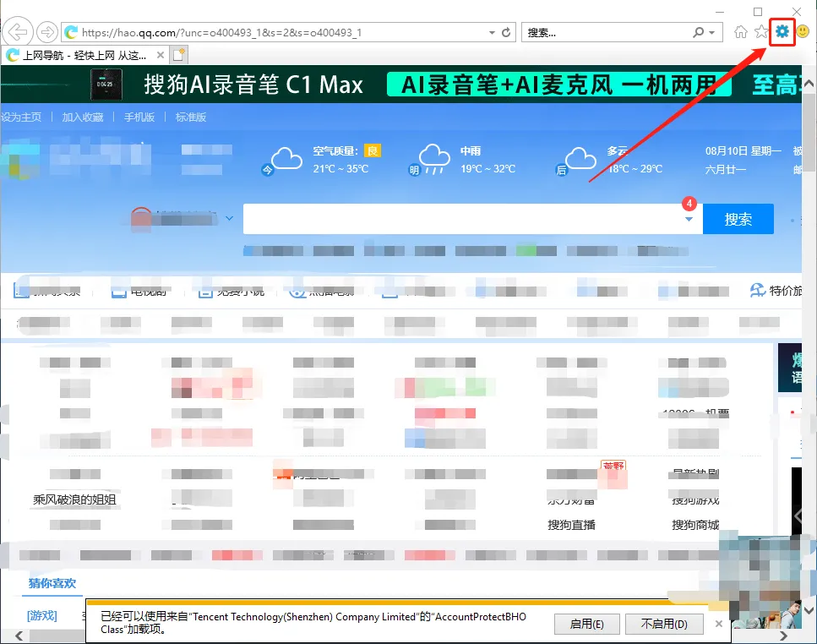Select the 猜你喜欢 tab
Image resolution: width=817 pixels, height=644 pixels.
(52, 583)
